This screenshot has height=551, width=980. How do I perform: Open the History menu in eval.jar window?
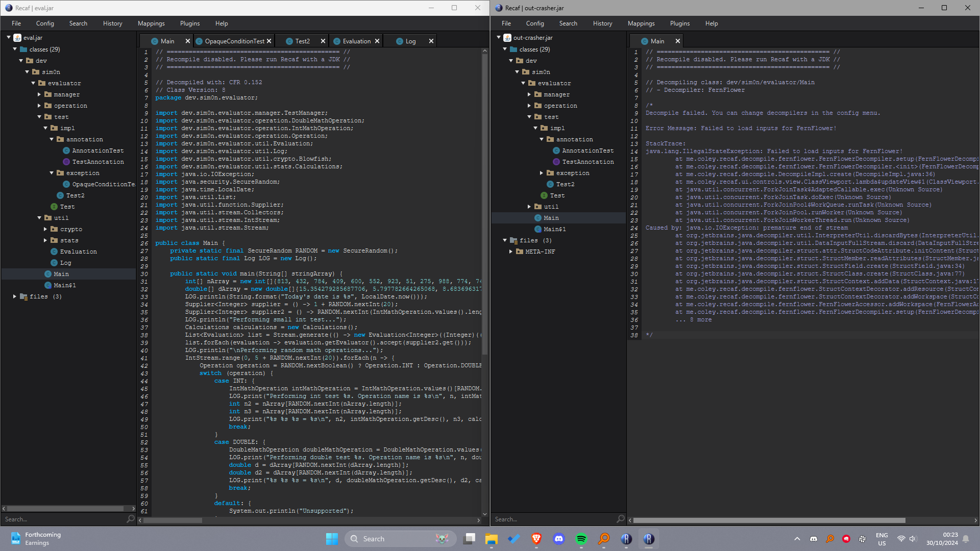pyautogui.click(x=112, y=23)
